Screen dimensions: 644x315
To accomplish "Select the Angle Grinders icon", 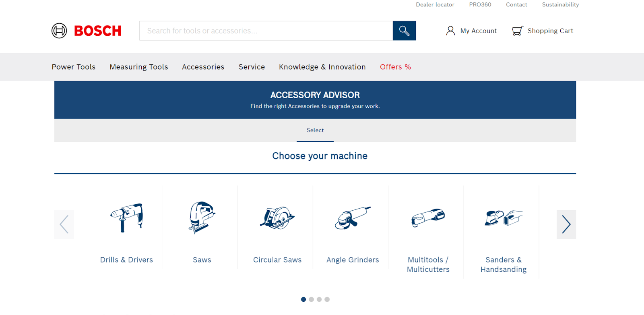I will (353, 218).
